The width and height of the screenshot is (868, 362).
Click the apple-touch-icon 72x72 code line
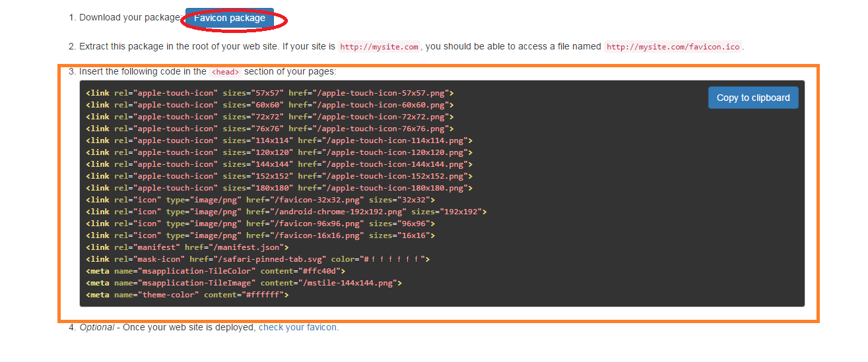point(270,117)
